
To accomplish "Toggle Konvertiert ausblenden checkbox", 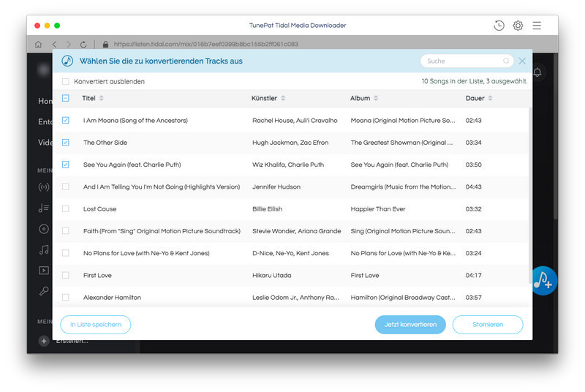I will click(66, 81).
